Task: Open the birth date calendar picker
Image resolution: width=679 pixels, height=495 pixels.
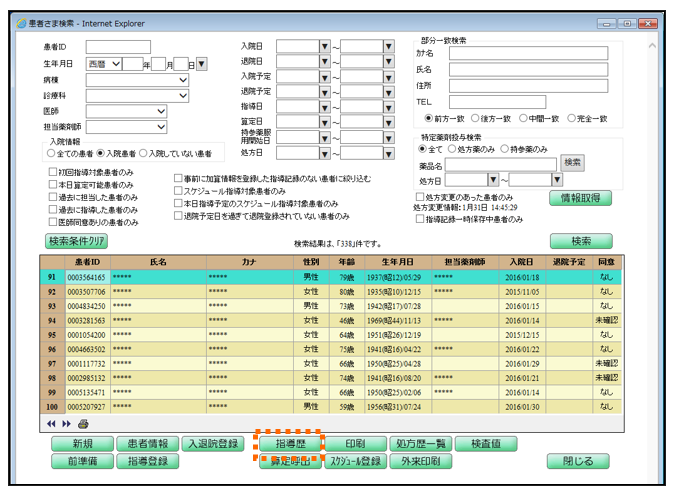Action: 202,64
